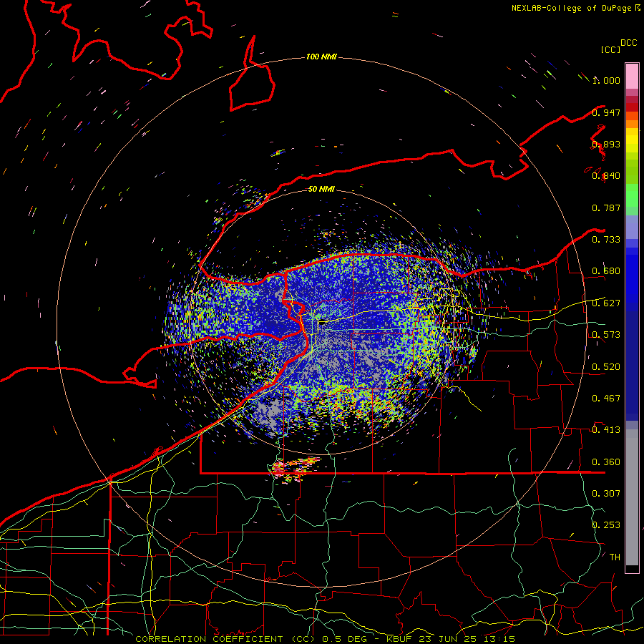Click the 0.253 color scale value
644x644 pixels.
[606, 525]
